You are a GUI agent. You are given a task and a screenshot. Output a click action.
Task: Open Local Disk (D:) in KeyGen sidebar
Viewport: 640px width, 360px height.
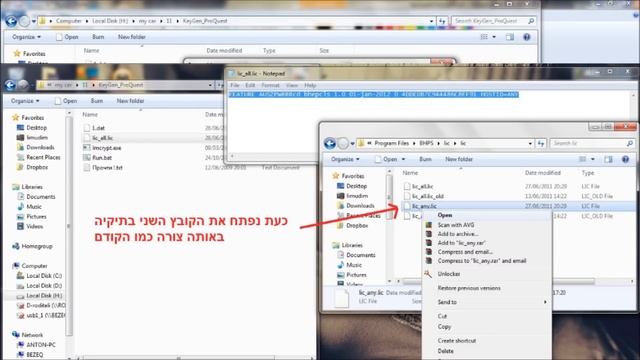(44, 286)
